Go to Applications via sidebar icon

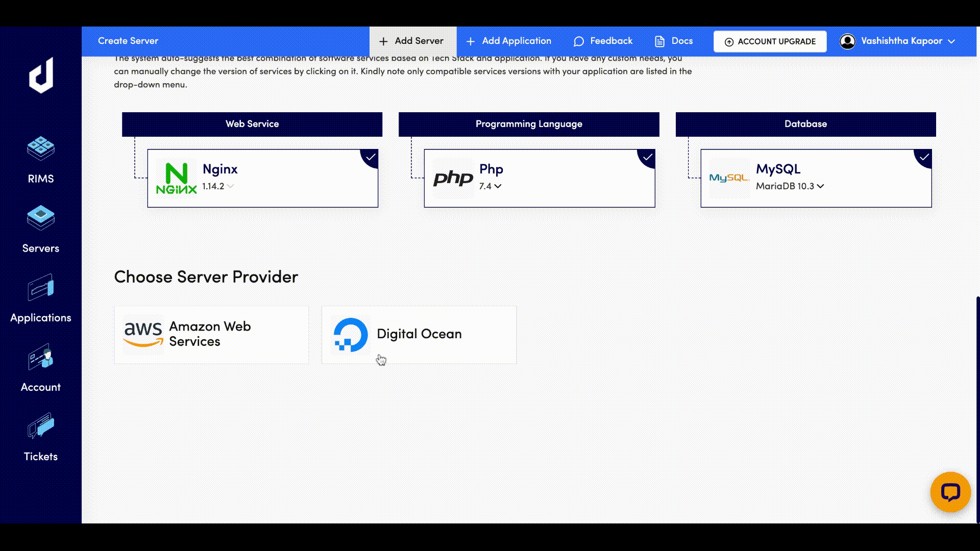click(41, 287)
